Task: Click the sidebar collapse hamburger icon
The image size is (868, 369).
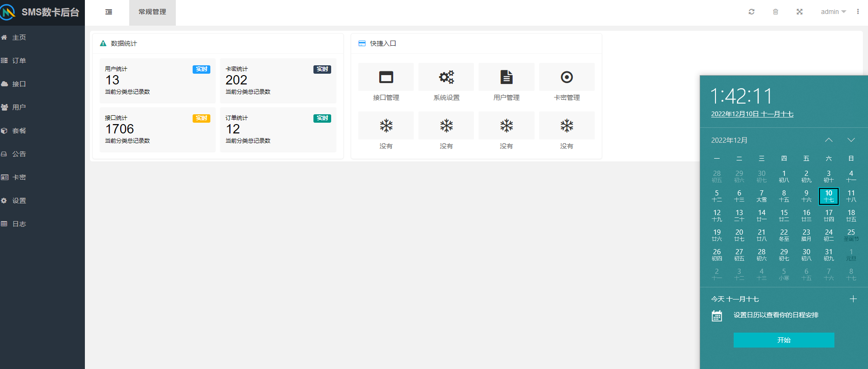Action: coord(109,12)
